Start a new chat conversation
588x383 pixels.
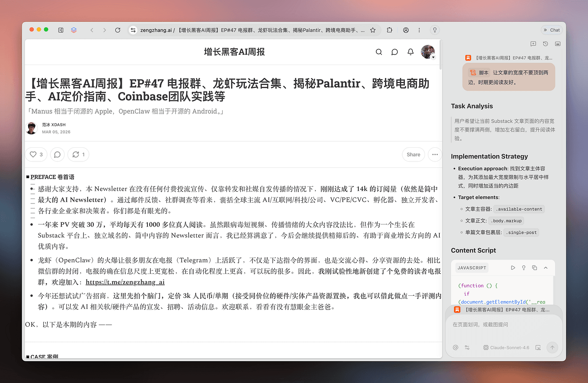pos(533,44)
